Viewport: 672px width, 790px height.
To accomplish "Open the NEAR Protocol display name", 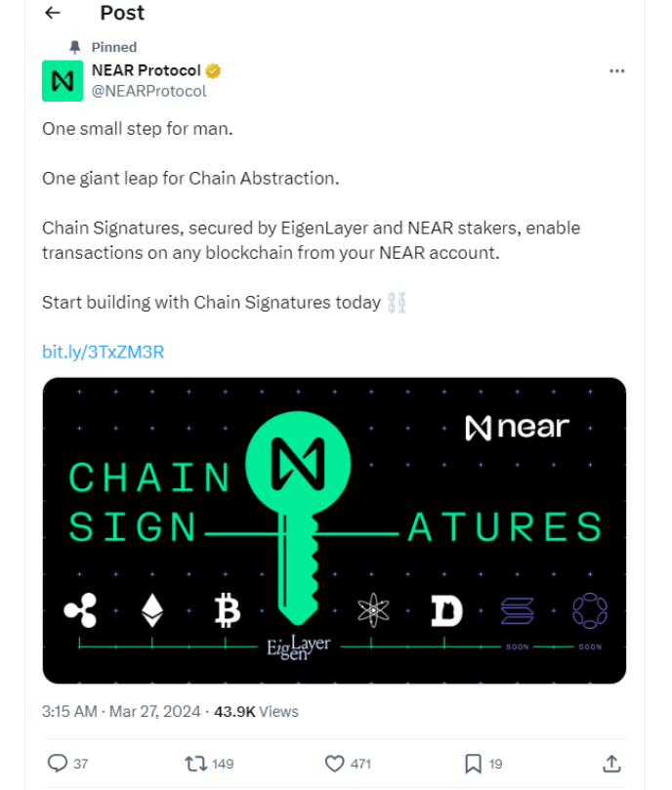I will pos(146,71).
